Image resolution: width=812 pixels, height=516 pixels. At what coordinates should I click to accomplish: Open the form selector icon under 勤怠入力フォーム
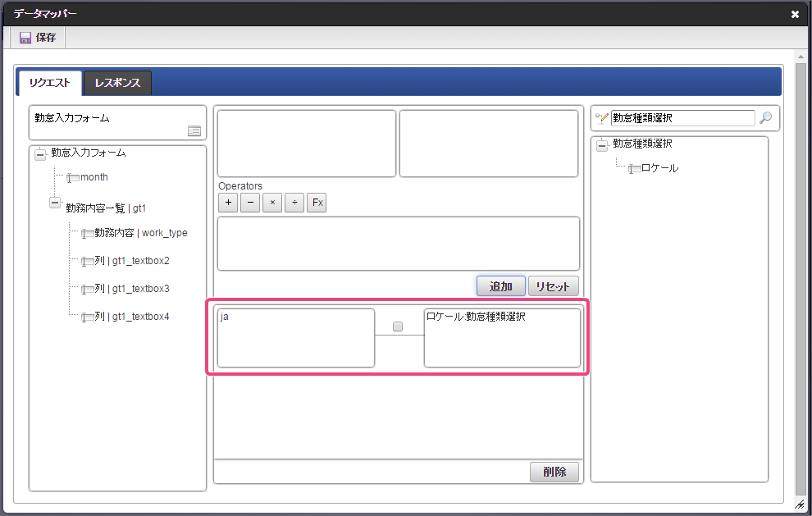[x=194, y=131]
